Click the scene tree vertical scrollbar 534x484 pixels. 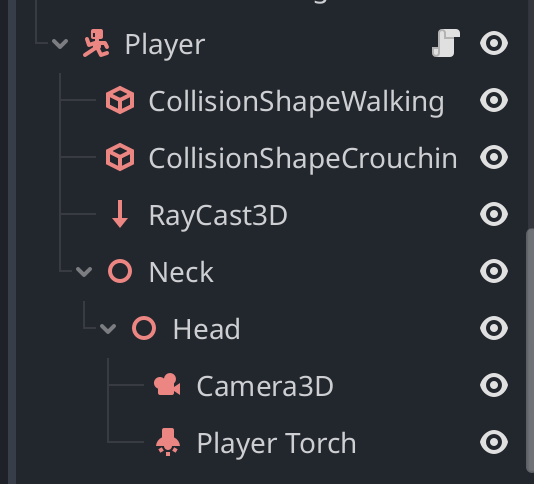click(x=530, y=351)
